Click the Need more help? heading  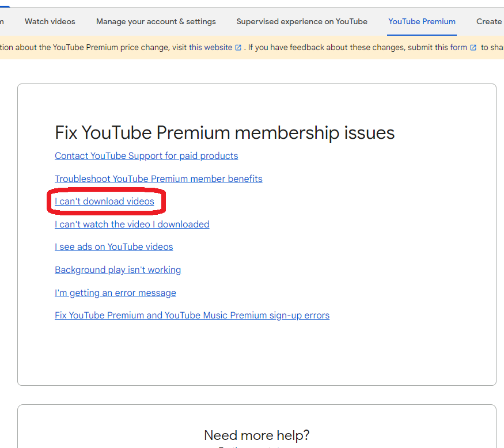256,435
